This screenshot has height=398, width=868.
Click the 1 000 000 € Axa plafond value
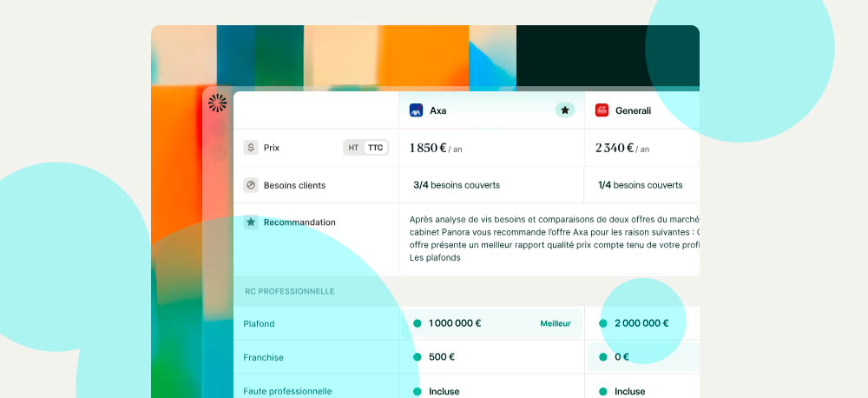tap(455, 323)
